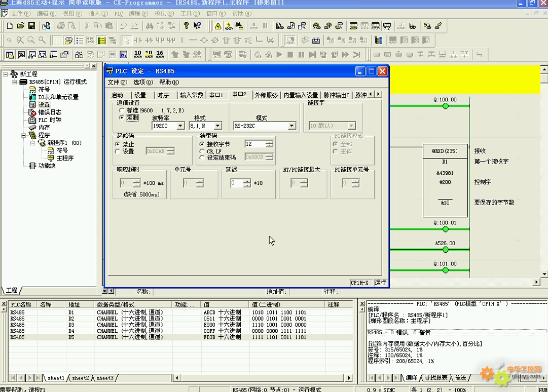Click the Toggle Output Window icon
The width and height of the screenshot is (548, 392).
pos(21,55)
